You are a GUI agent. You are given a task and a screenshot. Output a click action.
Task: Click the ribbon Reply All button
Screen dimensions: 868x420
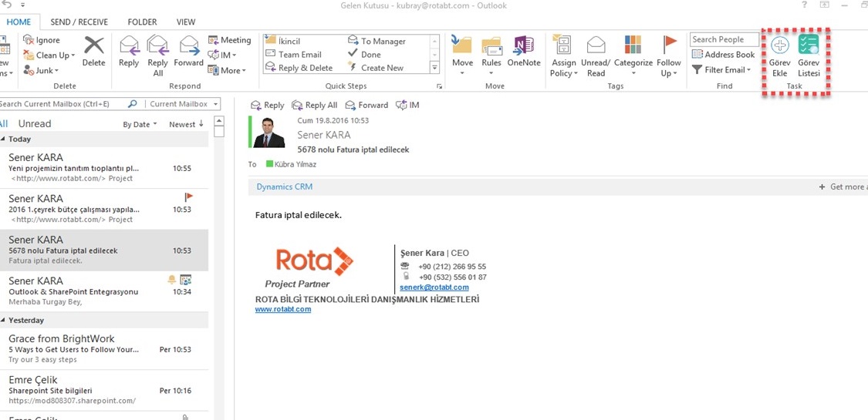(157, 55)
